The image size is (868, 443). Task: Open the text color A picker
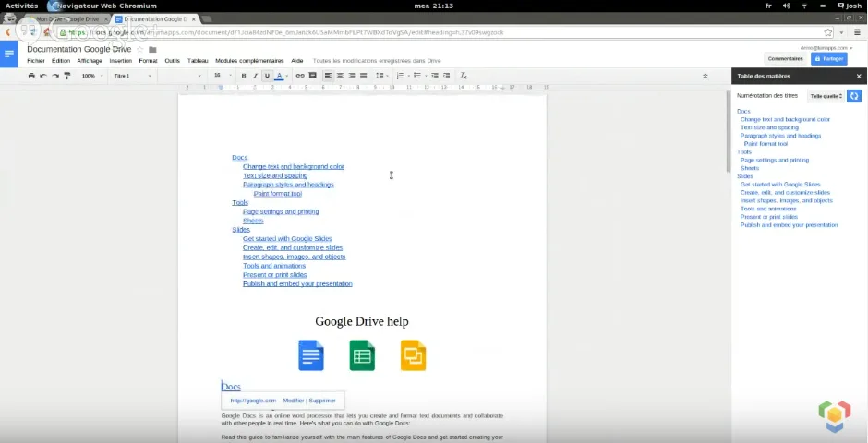point(282,76)
